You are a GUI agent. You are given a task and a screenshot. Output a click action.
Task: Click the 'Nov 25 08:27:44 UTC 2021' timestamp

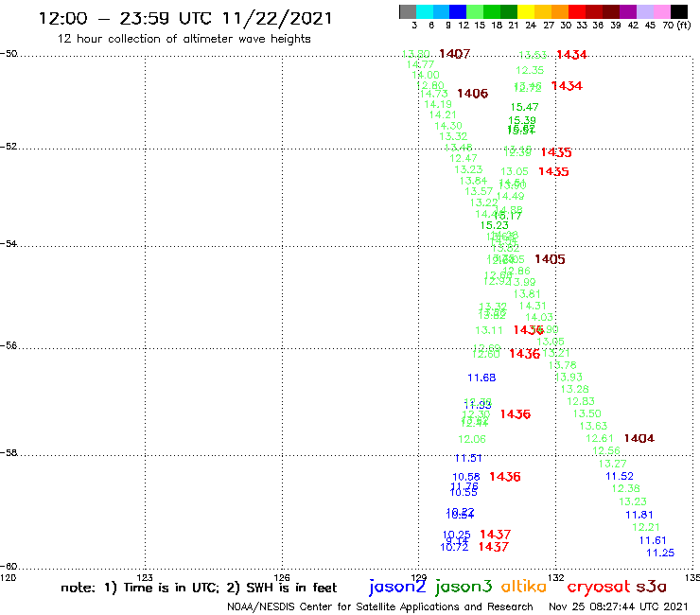click(619, 606)
